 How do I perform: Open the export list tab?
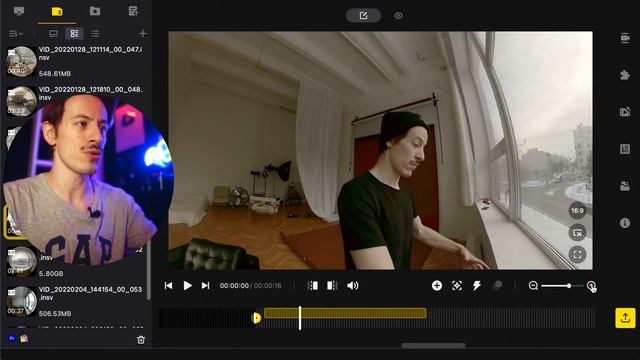click(x=133, y=11)
